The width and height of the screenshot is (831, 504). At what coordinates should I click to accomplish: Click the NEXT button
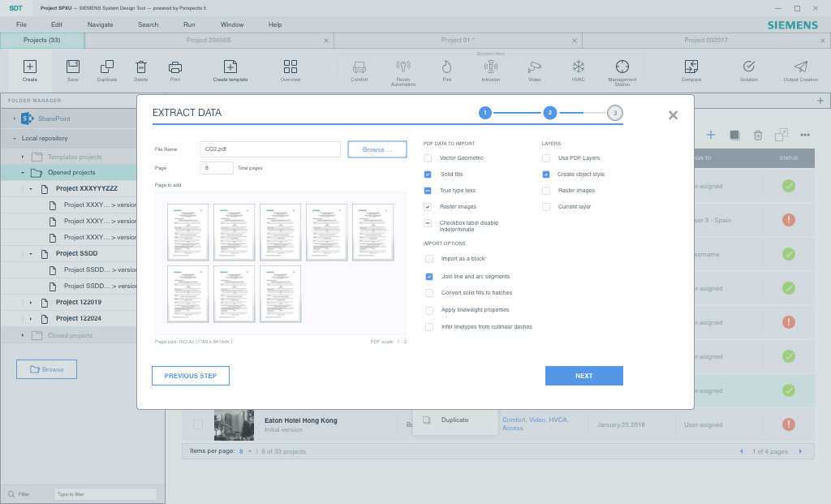pos(584,376)
